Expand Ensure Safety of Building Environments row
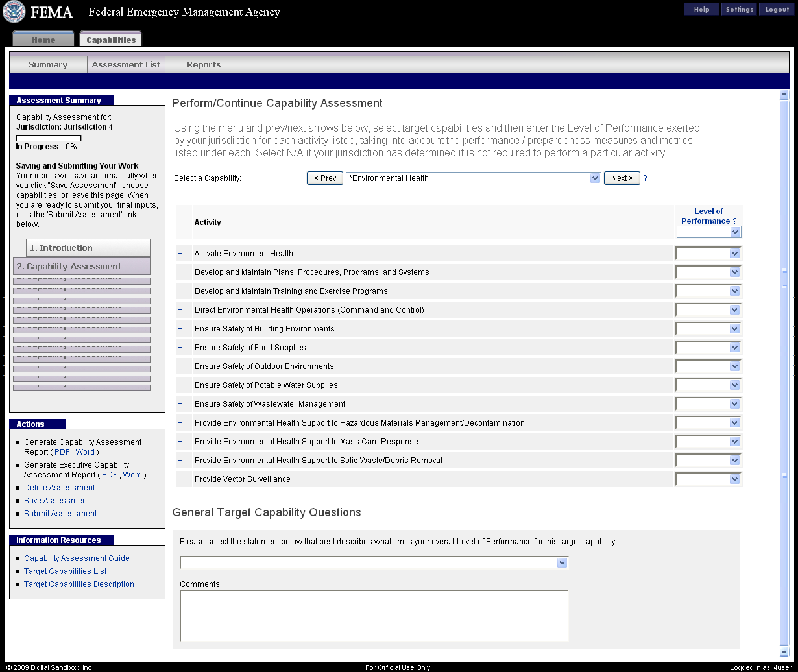The height and width of the screenshot is (672, 798). pyautogui.click(x=180, y=329)
